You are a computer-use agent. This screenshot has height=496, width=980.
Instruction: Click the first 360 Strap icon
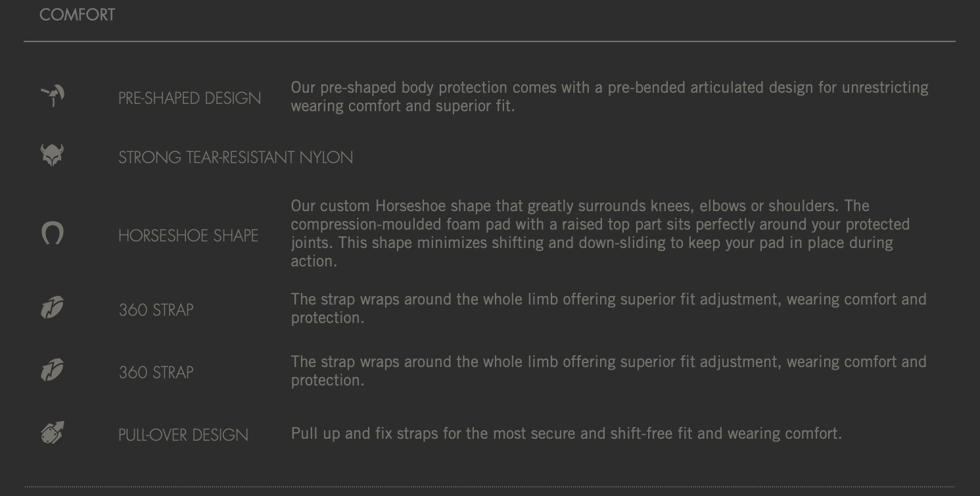pyautogui.click(x=53, y=307)
